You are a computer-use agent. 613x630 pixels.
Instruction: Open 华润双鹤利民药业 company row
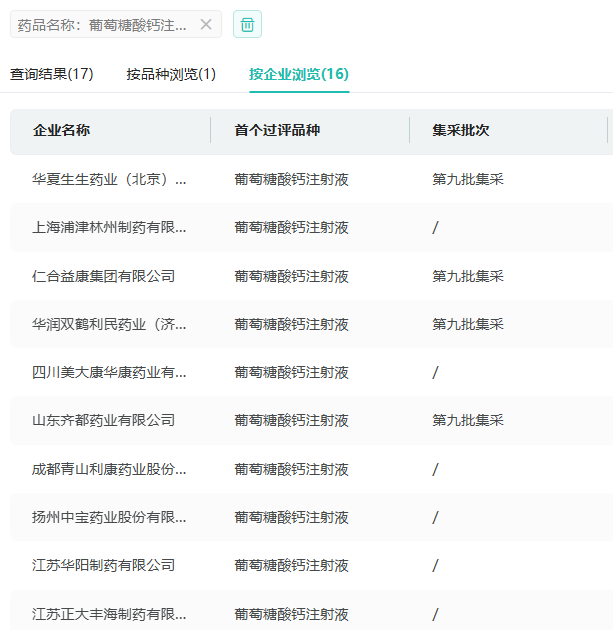(109, 324)
